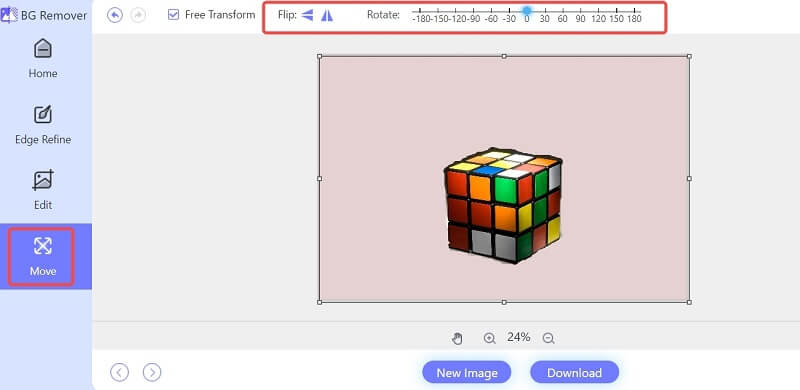Viewport: 800px width, 390px height.
Task: Click the Download button
Action: 574,373
